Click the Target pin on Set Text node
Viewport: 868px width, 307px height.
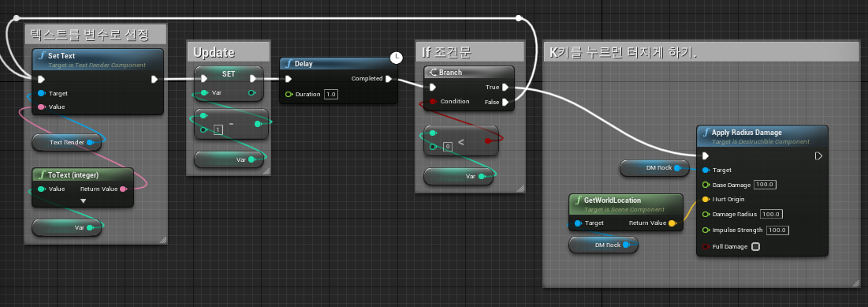click(x=42, y=93)
